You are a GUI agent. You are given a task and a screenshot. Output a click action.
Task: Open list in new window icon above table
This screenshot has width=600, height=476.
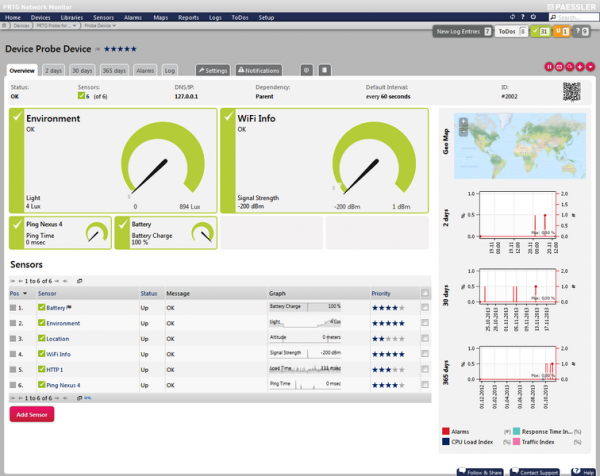80,281
